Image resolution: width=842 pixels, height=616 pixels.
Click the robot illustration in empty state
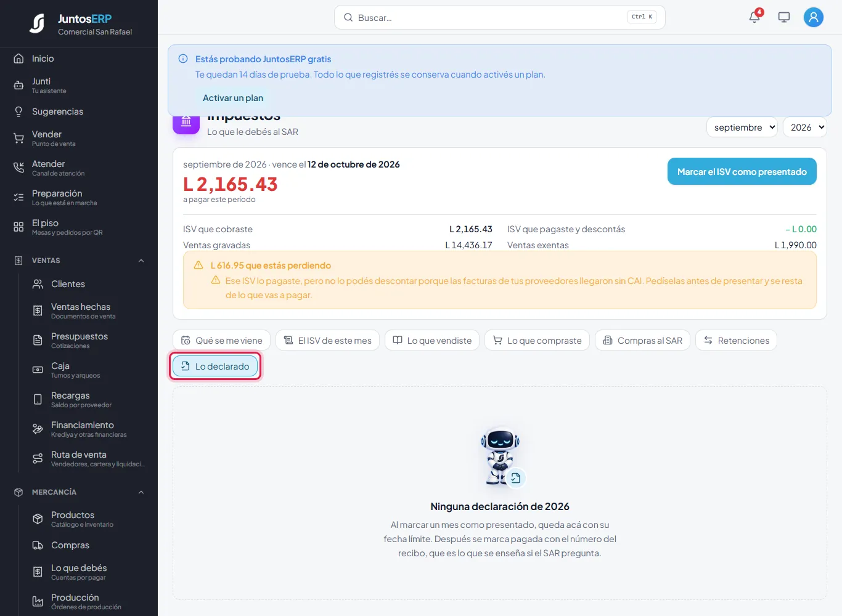point(501,456)
